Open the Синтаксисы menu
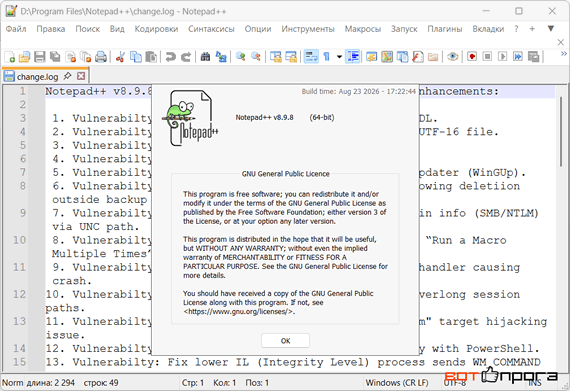Image resolution: width=570 pixels, height=391 pixels. point(211,29)
